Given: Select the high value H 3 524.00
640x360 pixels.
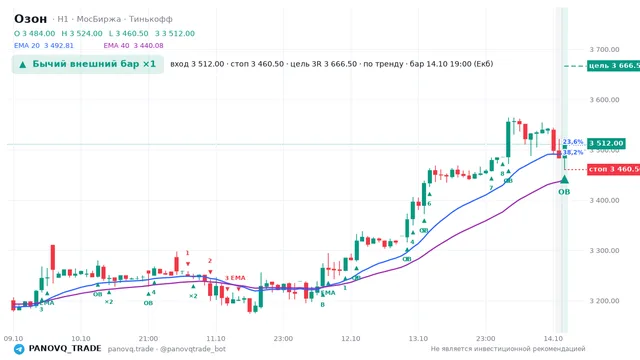Looking at the screenshot, I should (82, 33).
